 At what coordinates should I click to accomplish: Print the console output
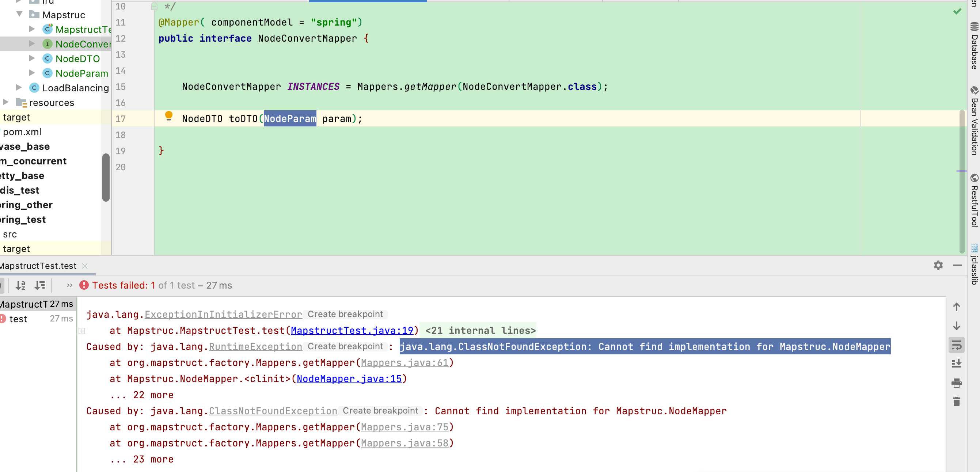(956, 383)
